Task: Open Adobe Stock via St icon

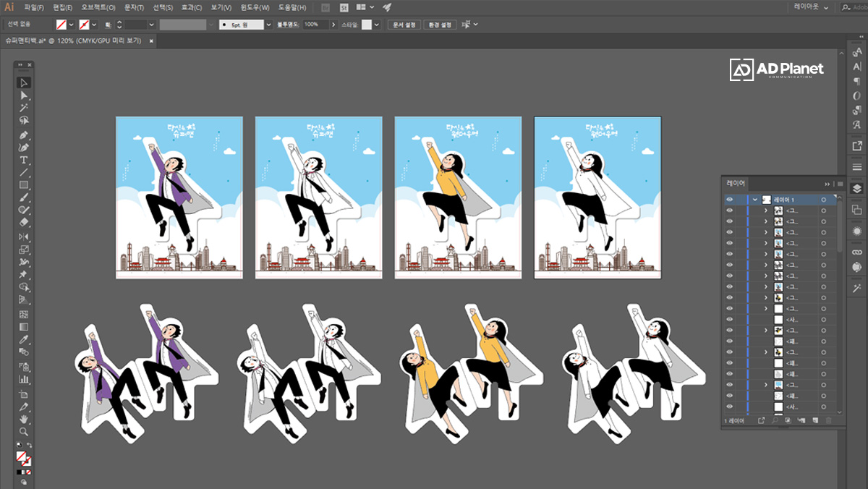Action: tap(343, 7)
